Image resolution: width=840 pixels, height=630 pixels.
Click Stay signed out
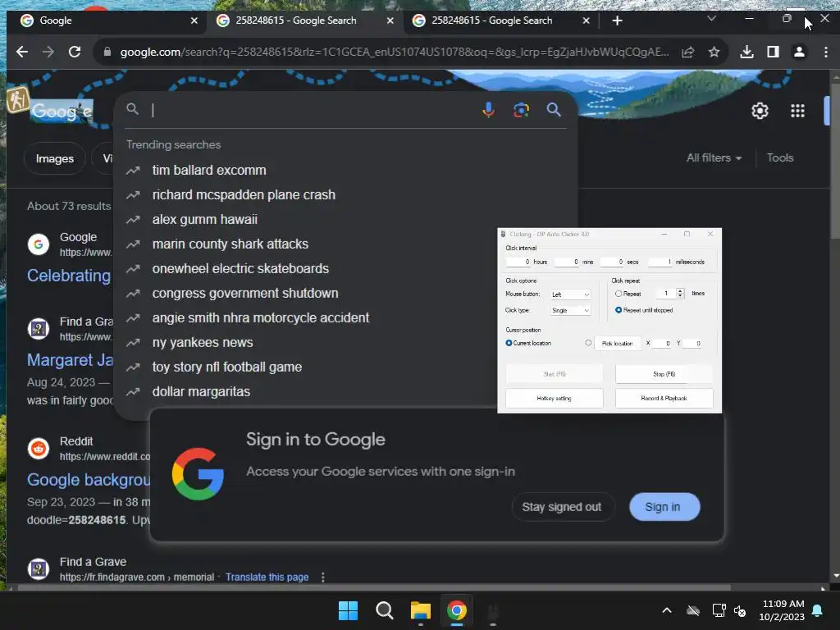(561, 507)
